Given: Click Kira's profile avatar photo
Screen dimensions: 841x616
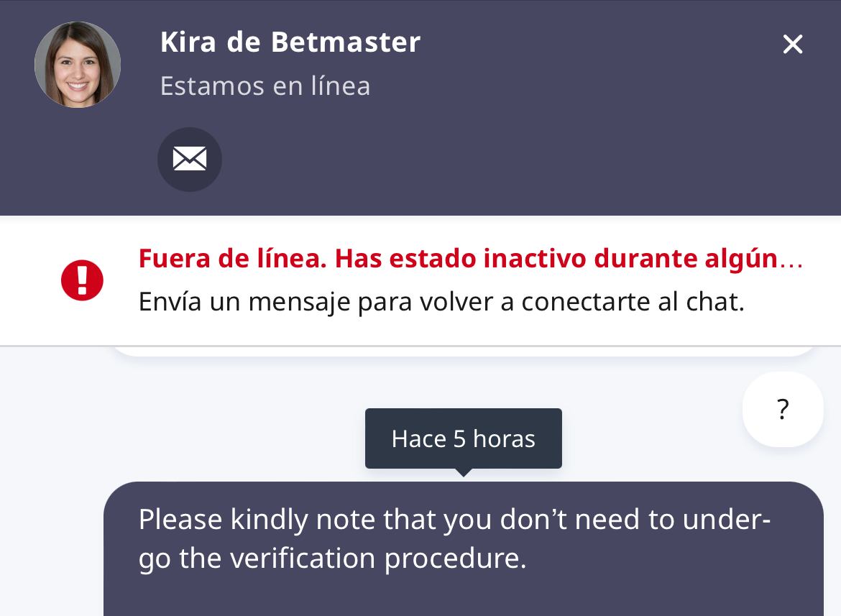Looking at the screenshot, I should (78, 65).
